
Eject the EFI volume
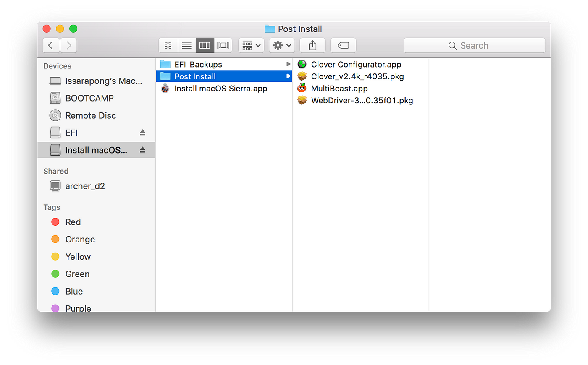coord(142,133)
